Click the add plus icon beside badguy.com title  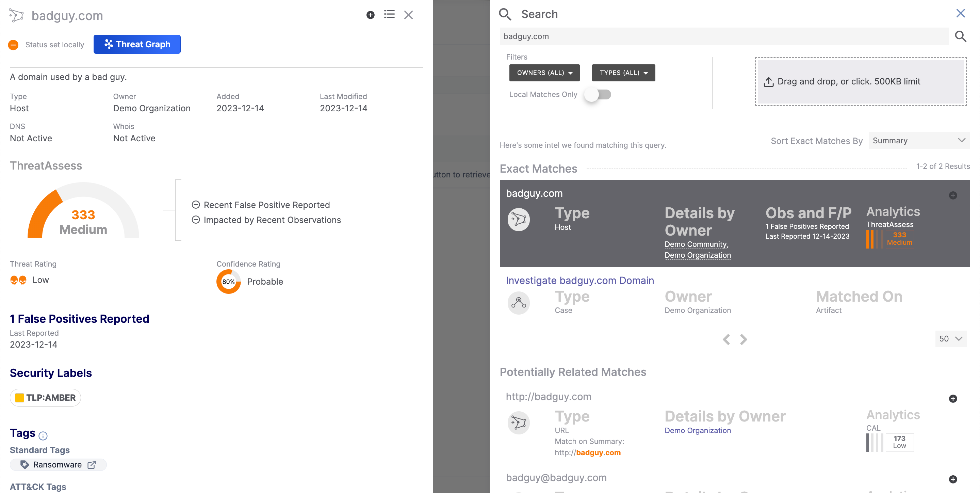click(370, 15)
